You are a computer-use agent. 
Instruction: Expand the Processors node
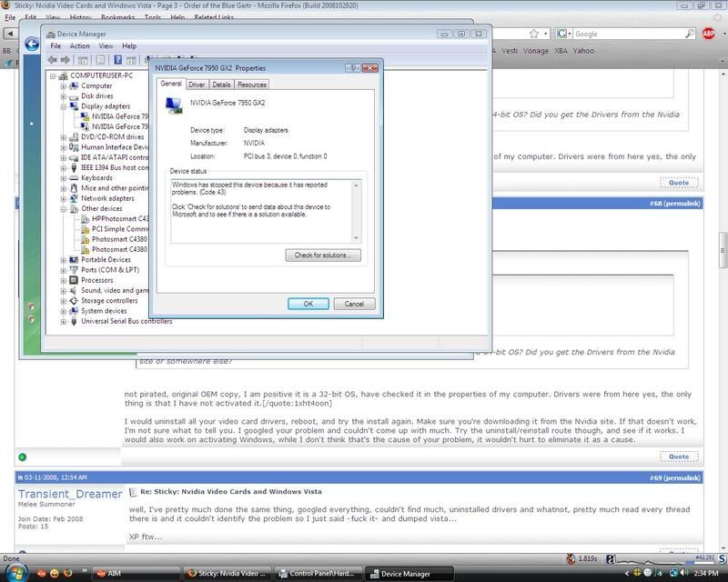(63, 280)
